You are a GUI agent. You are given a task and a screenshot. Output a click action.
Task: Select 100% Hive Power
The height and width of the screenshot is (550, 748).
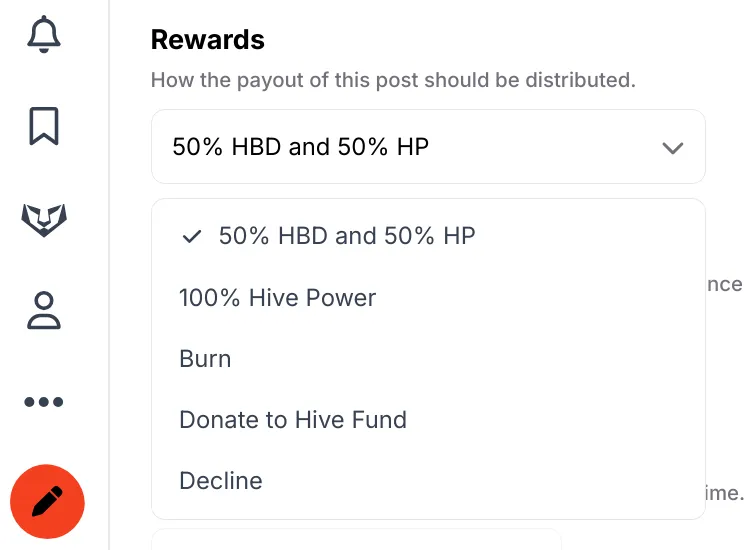click(428, 298)
